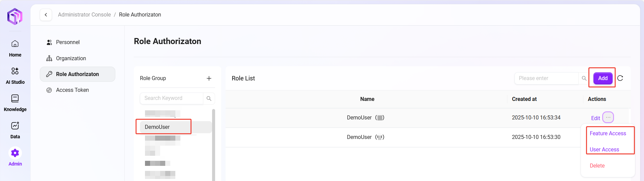644x181 pixels.
Task: Open Access Token in the side menu
Action: click(x=72, y=90)
